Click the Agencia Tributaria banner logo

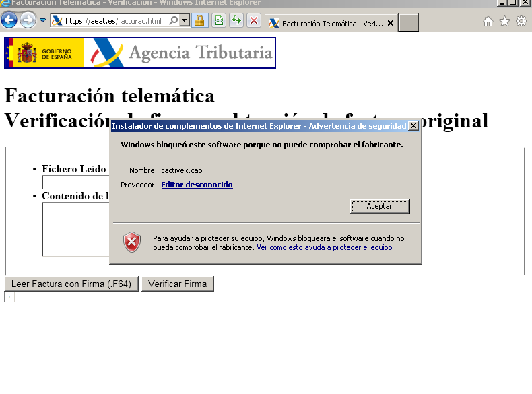pyautogui.click(x=140, y=53)
